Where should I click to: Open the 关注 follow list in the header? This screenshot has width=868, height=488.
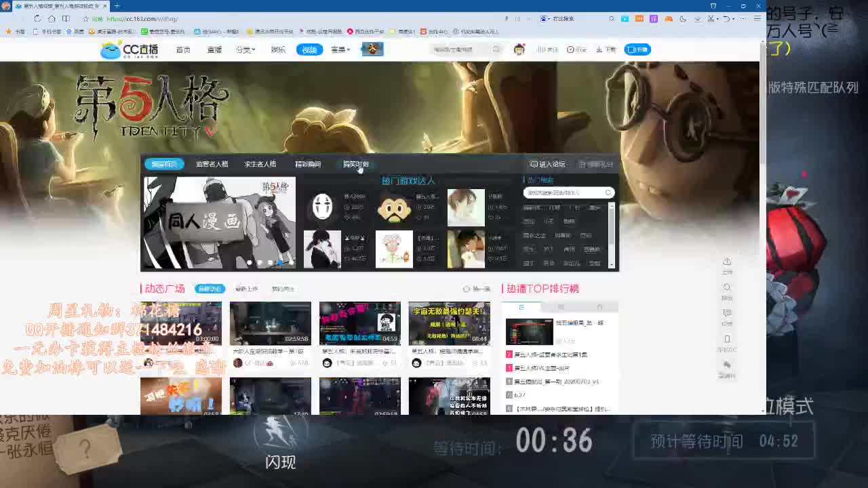pyautogui.click(x=548, y=49)
